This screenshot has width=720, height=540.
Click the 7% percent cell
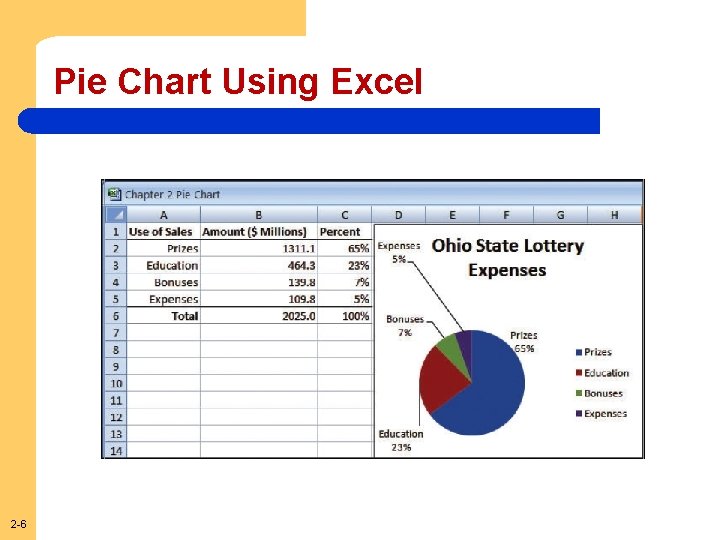coord(344,282)
